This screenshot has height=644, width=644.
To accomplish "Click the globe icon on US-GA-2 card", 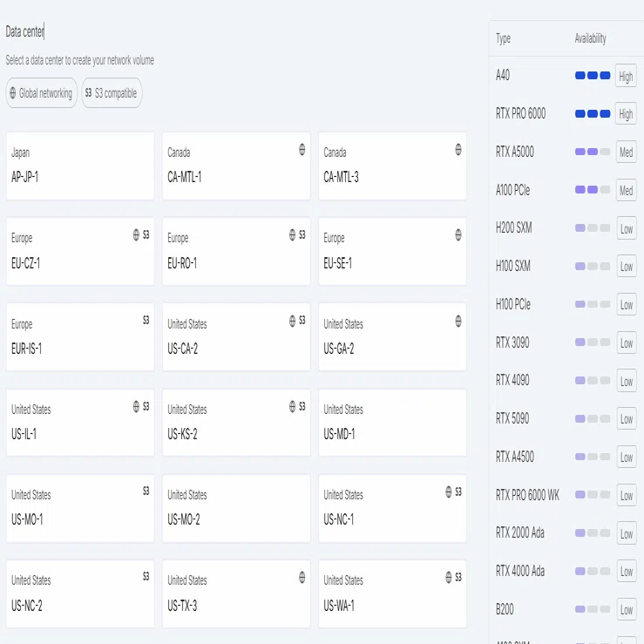I will (x=458, y=321).
